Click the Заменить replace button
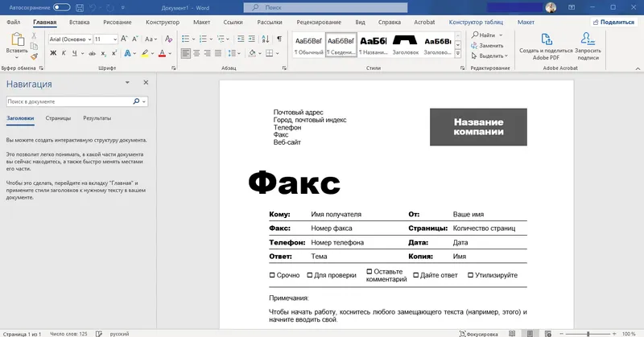 (487, 46)
